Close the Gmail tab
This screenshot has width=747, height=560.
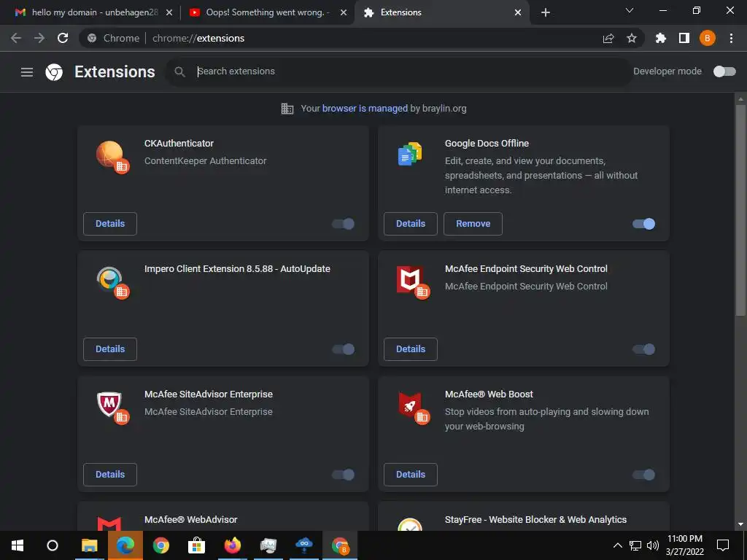[169, 12]
